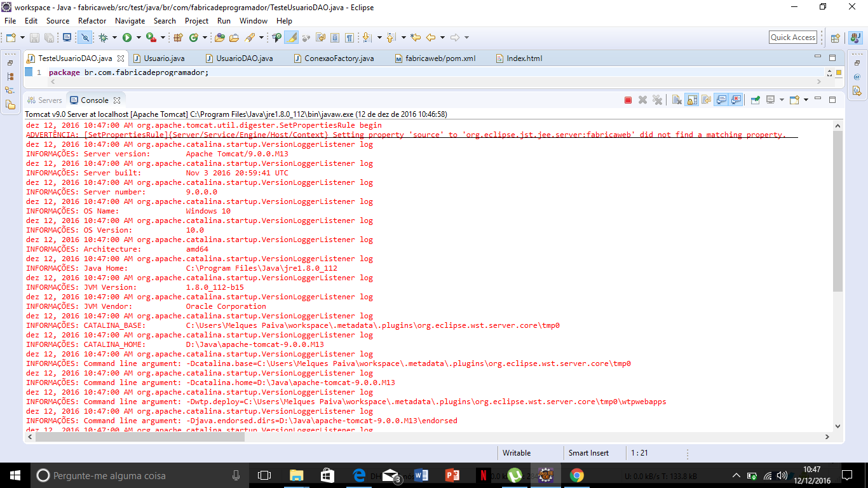Click the Open Task folder icon
Image resolution: width=868 pixels, height=488 pixels.
234,37
